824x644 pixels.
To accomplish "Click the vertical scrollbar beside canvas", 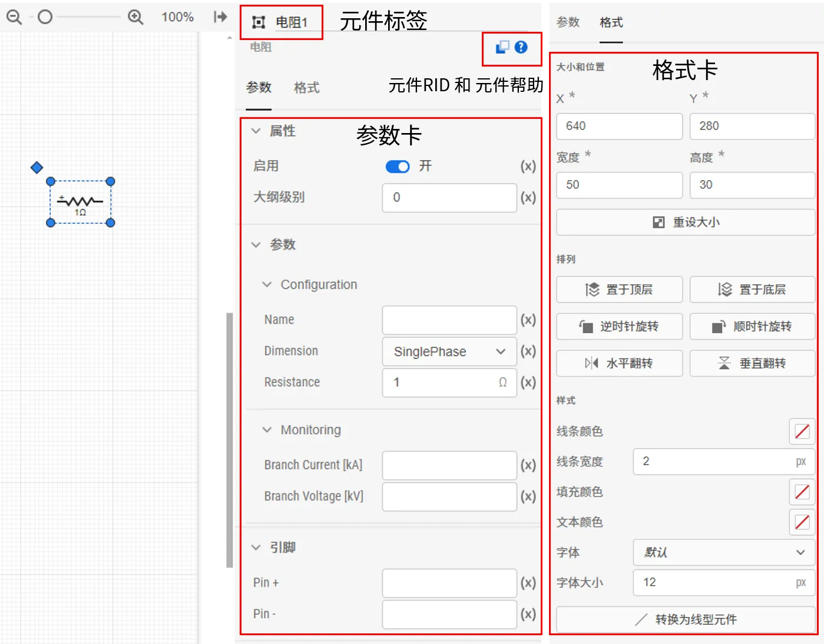I will (x=230, y=440).
